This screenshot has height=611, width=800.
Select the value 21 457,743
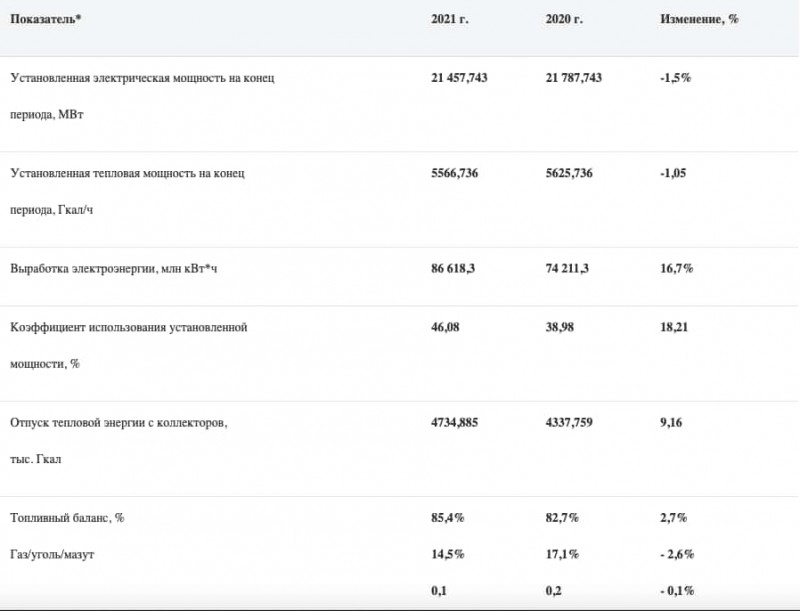coord(459,78)
